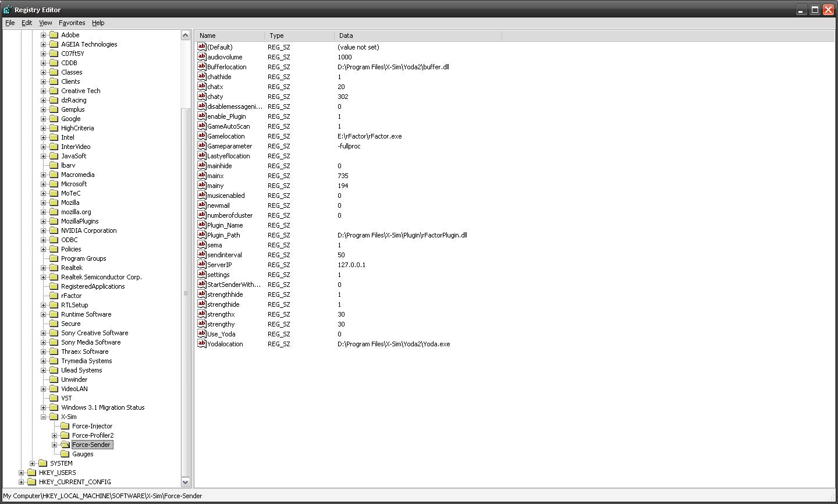
Task: Click the string icon beside Bufferlocation
Action: point(202,67)
